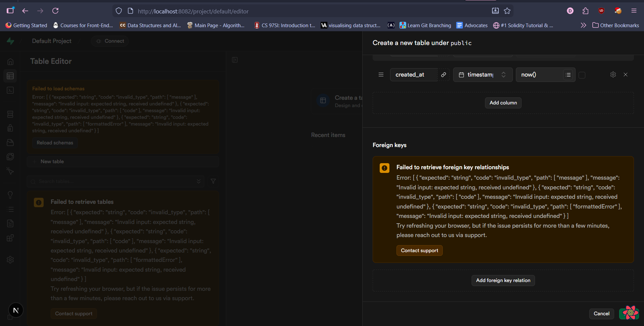Click the link icon on created_at column

[443, 75]
